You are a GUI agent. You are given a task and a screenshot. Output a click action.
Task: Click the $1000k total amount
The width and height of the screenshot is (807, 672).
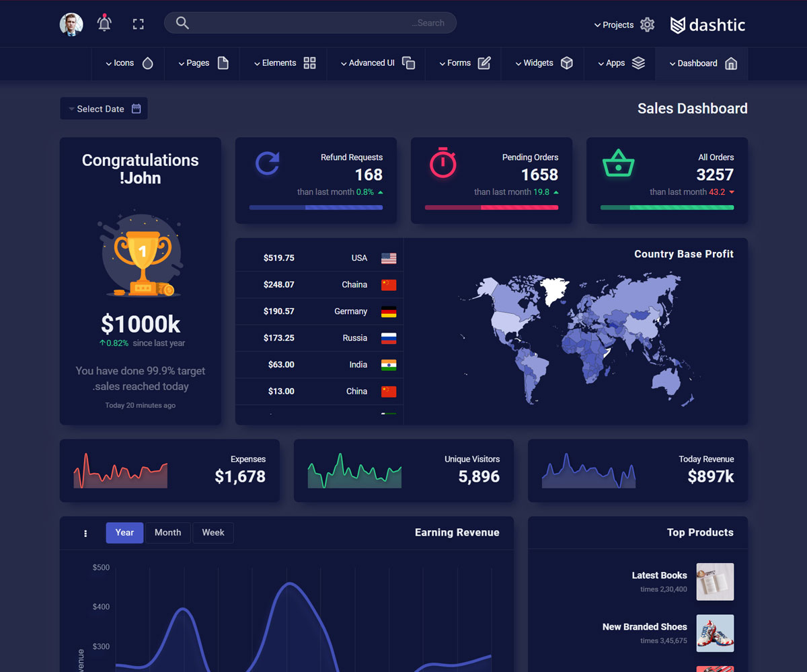(141, 325)
